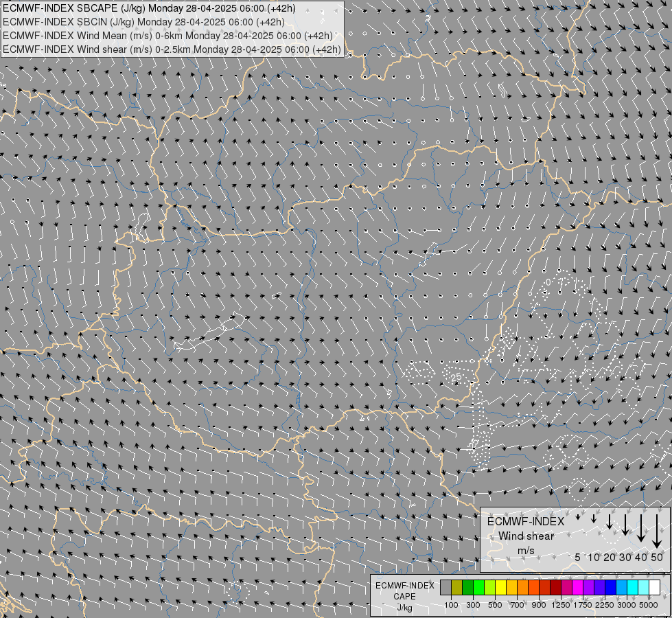Click the 'm/s' unit in shear legend
Screen dimensions: 672x618
(526, 550)
